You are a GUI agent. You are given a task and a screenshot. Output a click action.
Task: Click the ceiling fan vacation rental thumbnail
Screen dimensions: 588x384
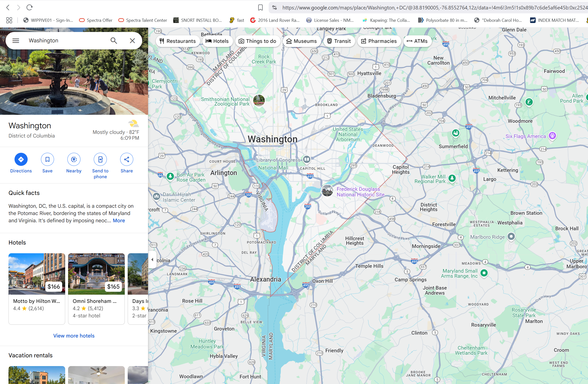point(96,375)
